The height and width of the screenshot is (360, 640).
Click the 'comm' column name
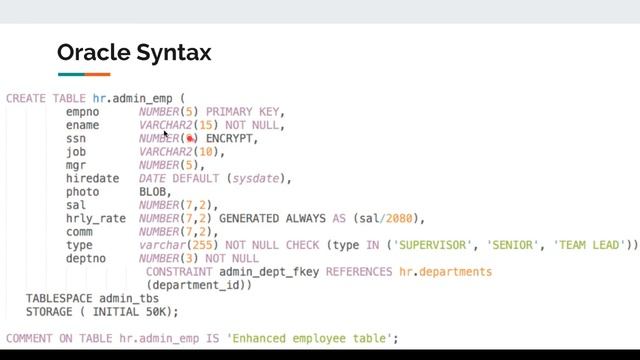point(79,232)
